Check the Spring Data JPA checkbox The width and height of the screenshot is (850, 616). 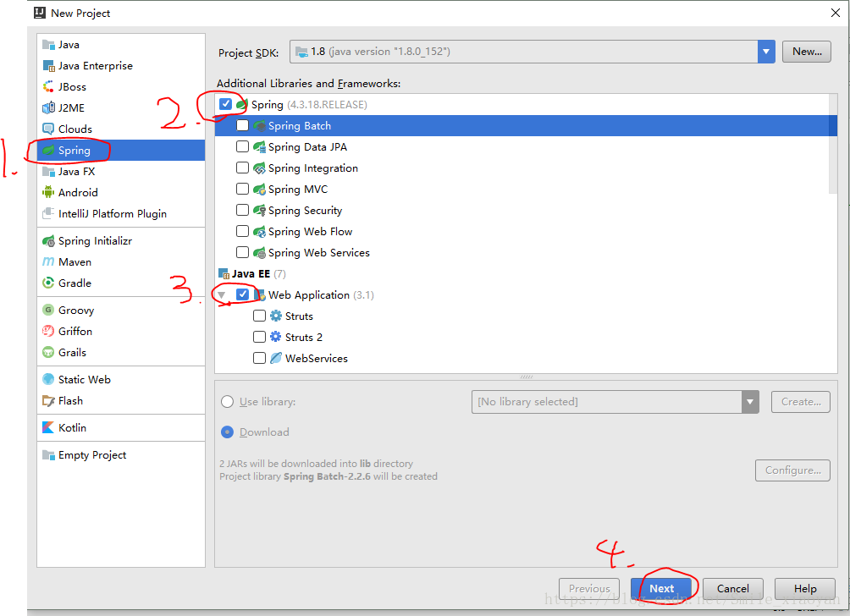242,146
